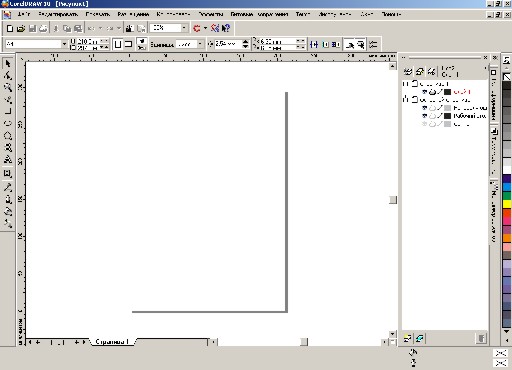This screenshot has height=370, width=512.
Task: Select the Pick arrow tool
Action: pos(8,63)
